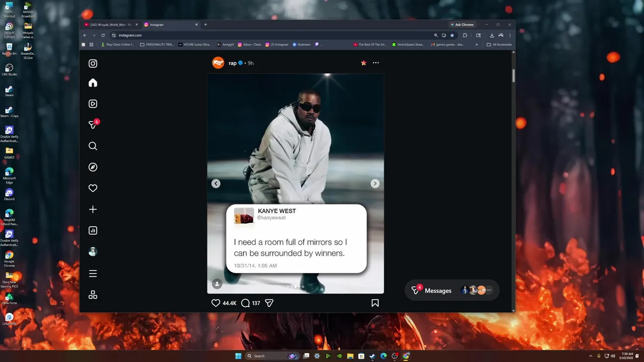
Task: View tagged people icon on photo
Action: click(x=217, y=284)
